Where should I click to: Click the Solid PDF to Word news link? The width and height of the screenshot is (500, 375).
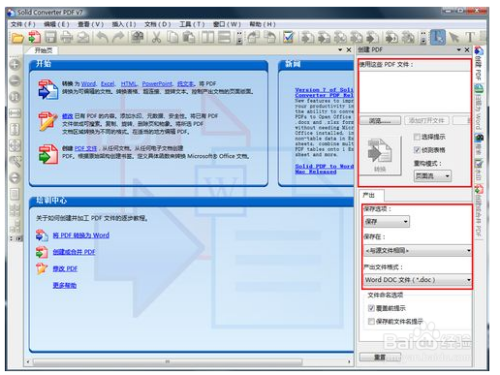tap(323, 169)
